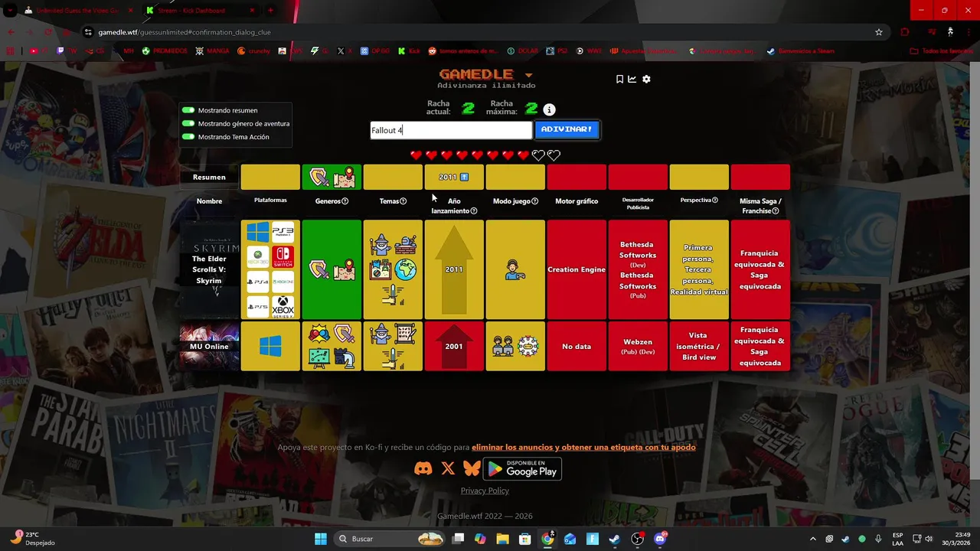Screen dimensions: 980x551
Task: Click the Creation Engine cell
Action: click(577, 269)
